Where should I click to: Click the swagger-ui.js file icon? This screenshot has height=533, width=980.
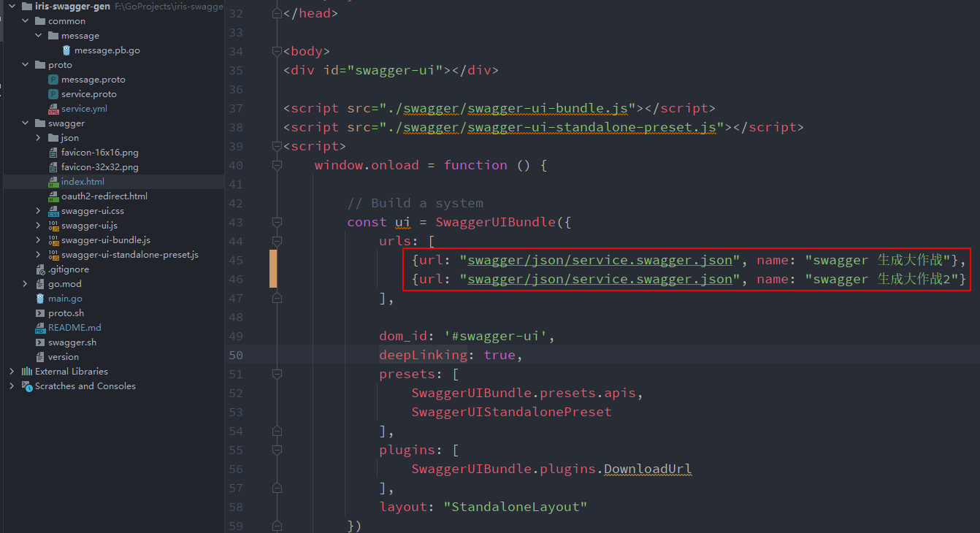click(x=53, y=226)
